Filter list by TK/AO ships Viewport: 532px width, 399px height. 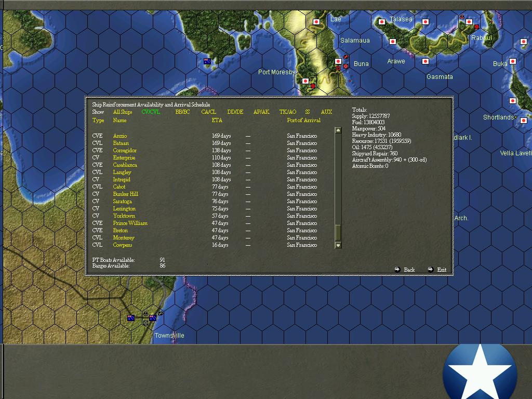[288, 112]
